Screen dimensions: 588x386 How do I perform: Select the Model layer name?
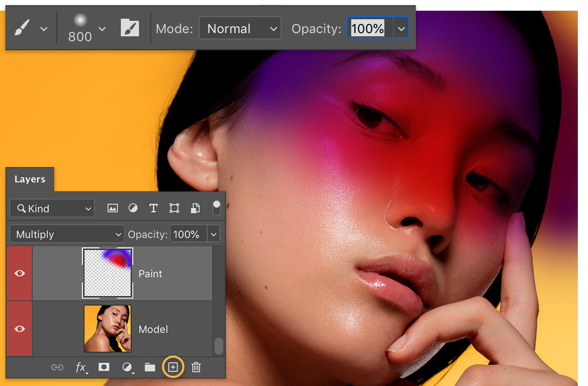153,329
